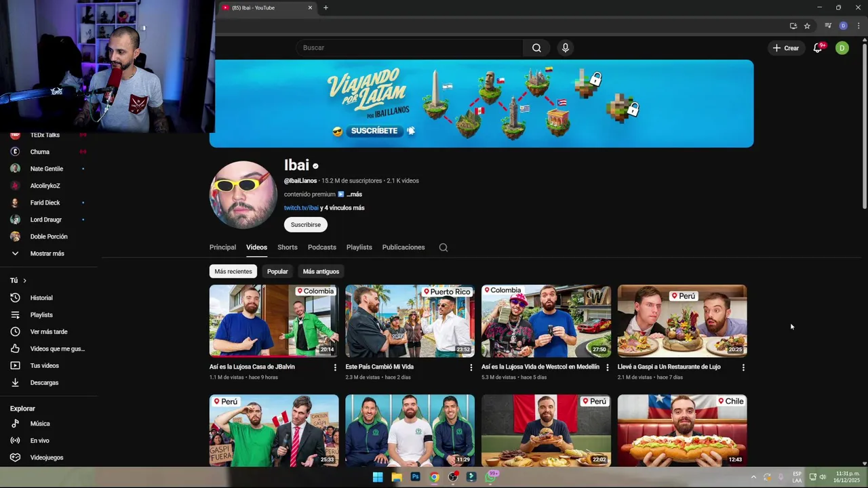
Task: Expand Mostrar más subscriptions list
Action: (49, 253)
